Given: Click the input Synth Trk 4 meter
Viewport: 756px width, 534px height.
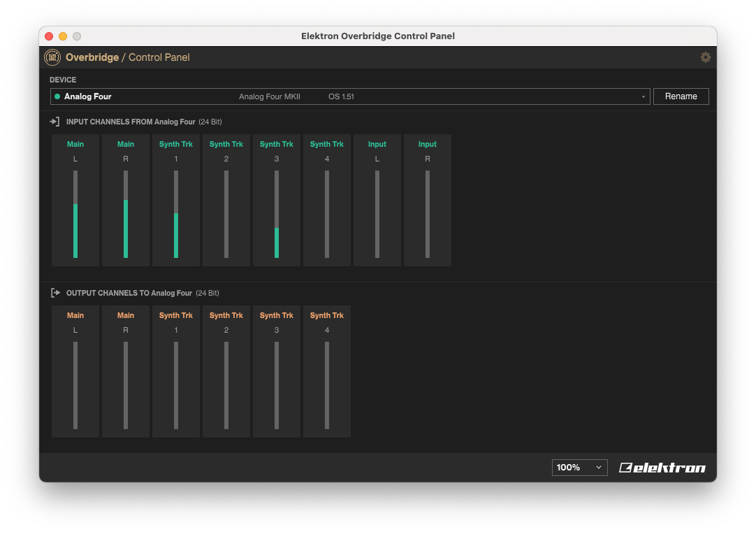Looking at the screenshot, I should (327, 214).
